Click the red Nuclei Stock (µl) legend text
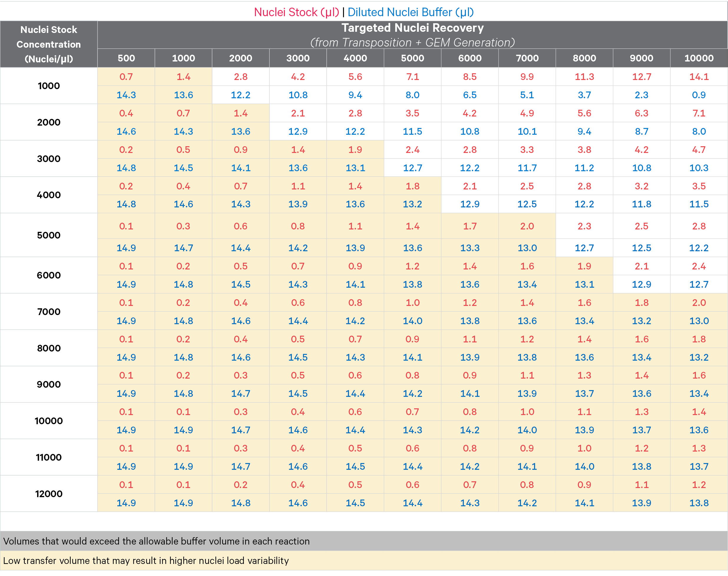Image resolution: width=728 pixels, height=576 pixels. tap(296, 12)
